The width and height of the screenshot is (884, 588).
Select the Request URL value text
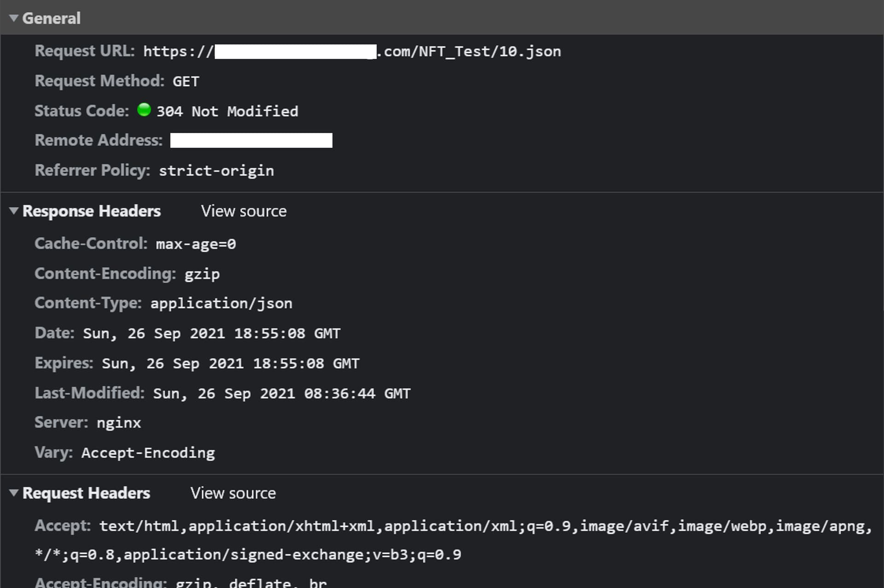click(352, 51)
